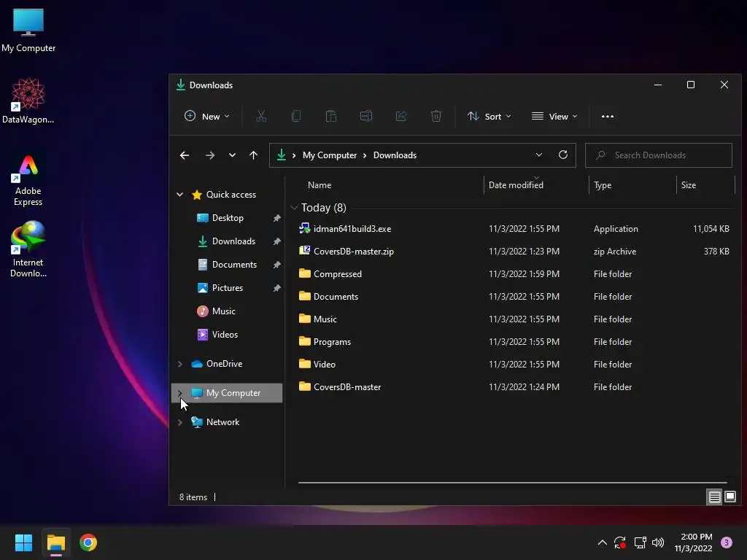Open the Windows Start menu
This screenshot has height=560, width=747.
[x=23, y=542]
